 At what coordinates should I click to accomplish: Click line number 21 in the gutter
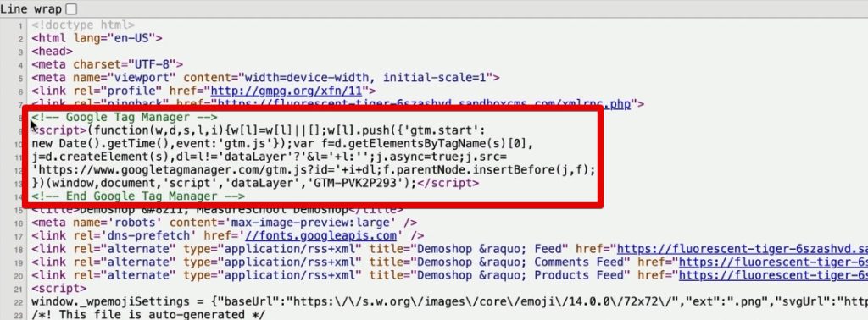[x=19, y=289]
